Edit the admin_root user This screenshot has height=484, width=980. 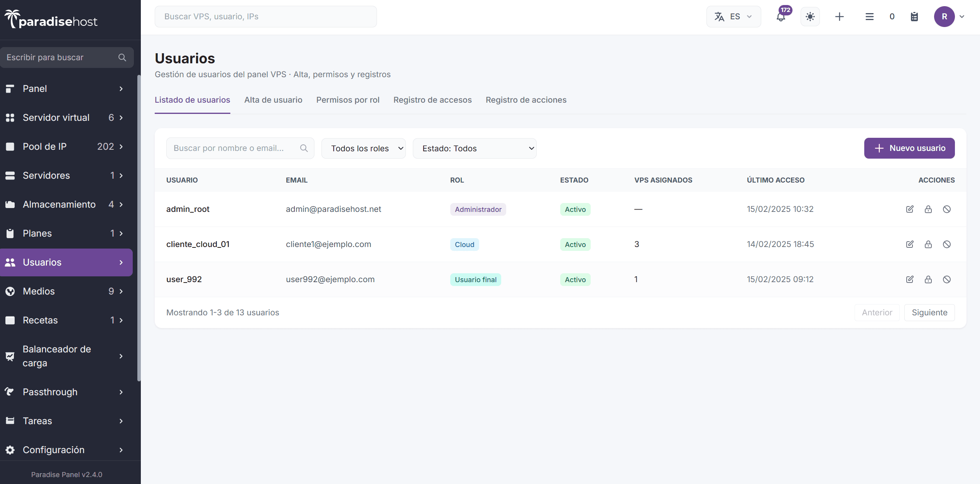910,209
